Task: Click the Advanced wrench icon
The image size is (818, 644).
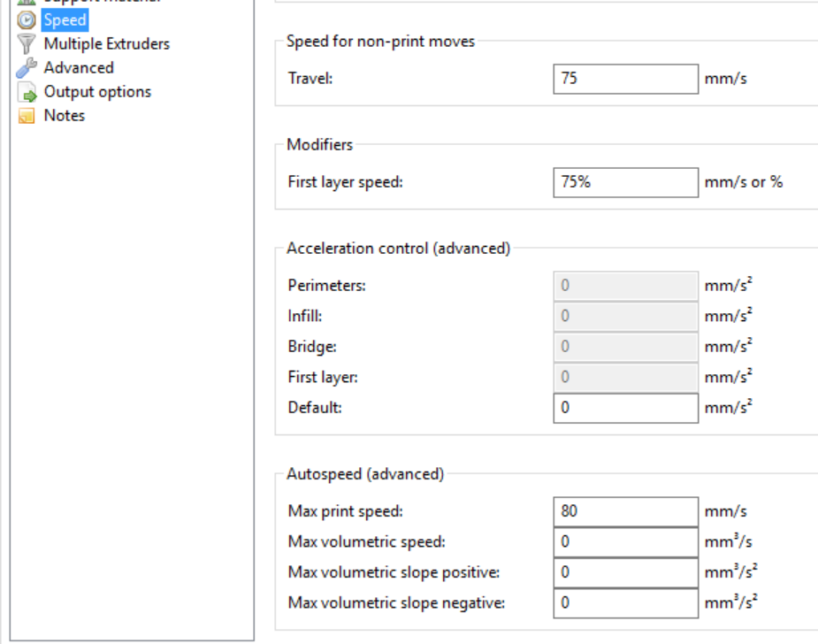Action: pyautogui.click(x=27, y=68)
